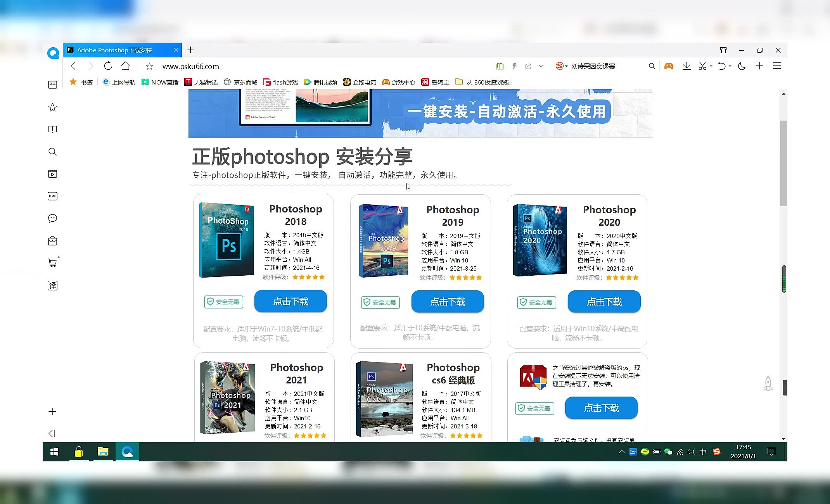
Task: Click the undo closed tab icon
Action: (721, 66)
